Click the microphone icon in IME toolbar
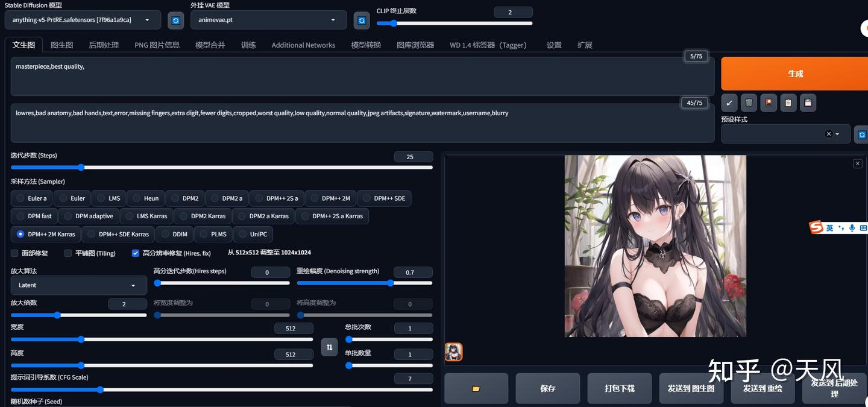Image resolution: width=868 pixels, height=407 pixels. coord(852,228)
